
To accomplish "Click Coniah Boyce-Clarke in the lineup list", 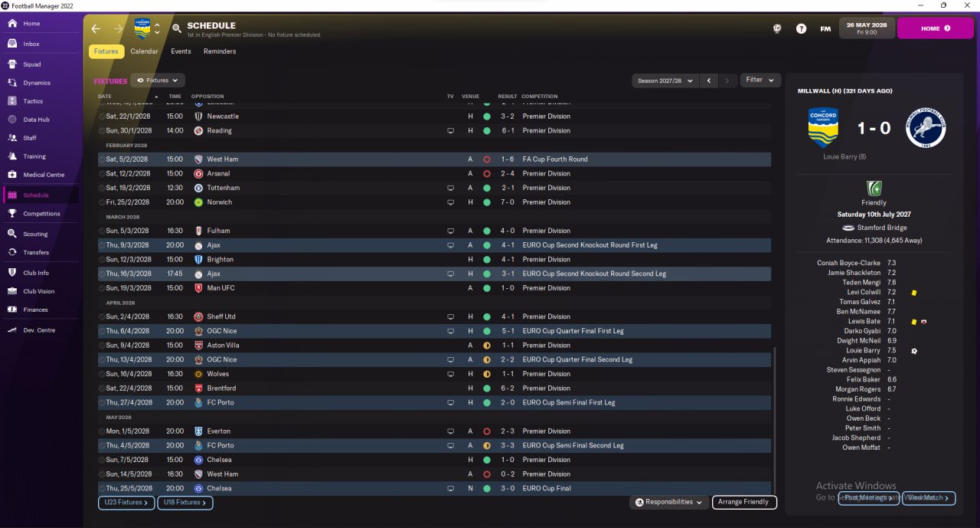I will point(849,263).
